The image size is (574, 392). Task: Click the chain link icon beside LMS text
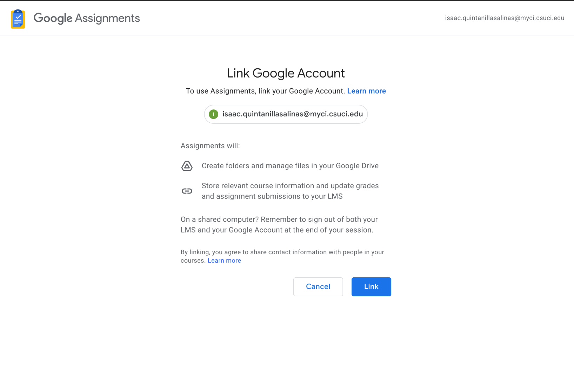187,191
